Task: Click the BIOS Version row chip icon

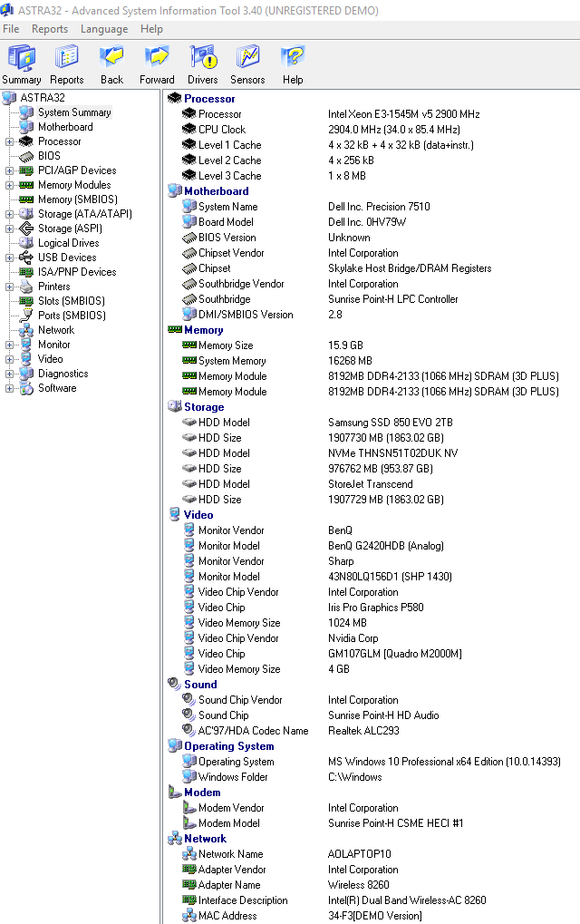Action: click(x=189, y=237)
